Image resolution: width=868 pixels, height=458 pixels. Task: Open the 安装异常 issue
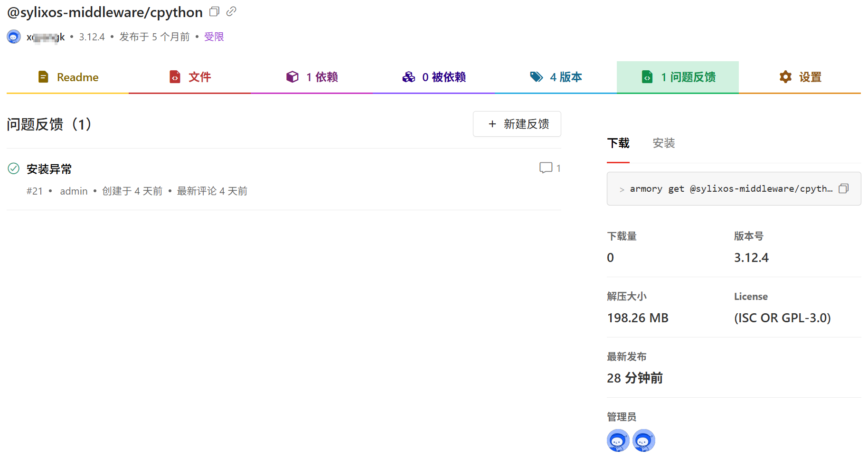pyautogui.click(x=49, y=169)
